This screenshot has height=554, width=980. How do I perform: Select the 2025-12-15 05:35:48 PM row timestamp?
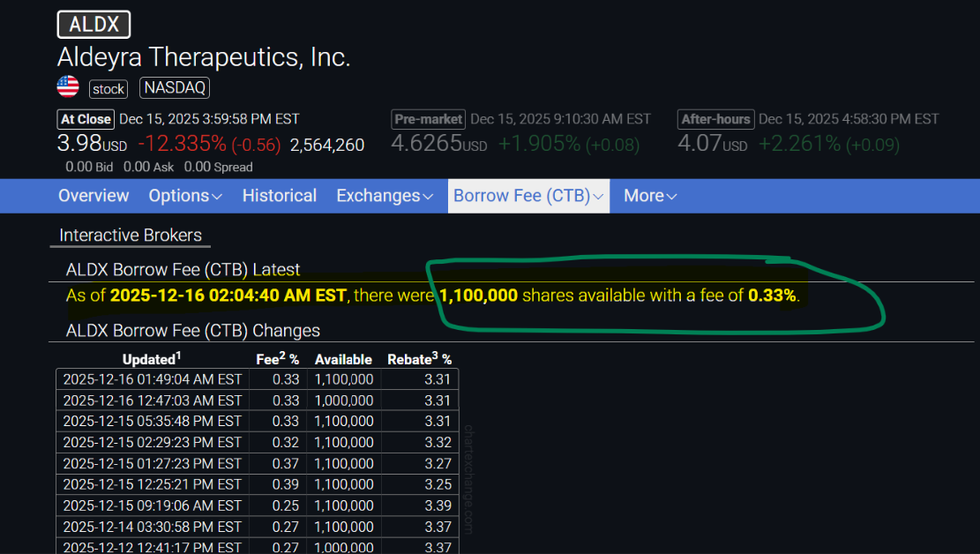click(153, 422)
